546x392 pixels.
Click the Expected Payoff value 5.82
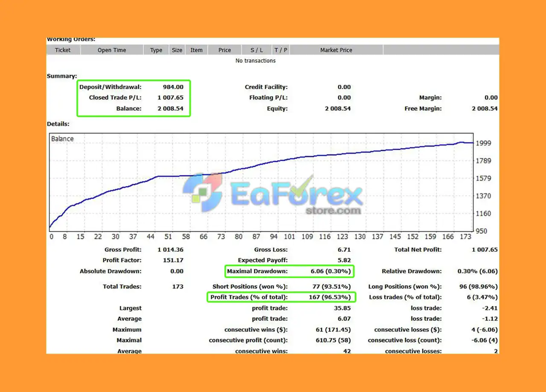(344, 260)
